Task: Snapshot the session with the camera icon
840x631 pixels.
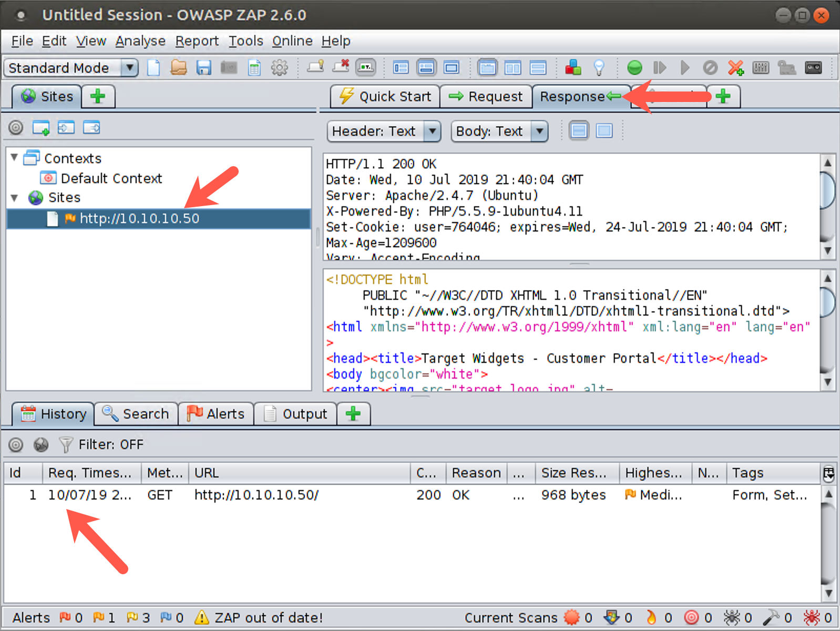Action: tap(229, 68)
